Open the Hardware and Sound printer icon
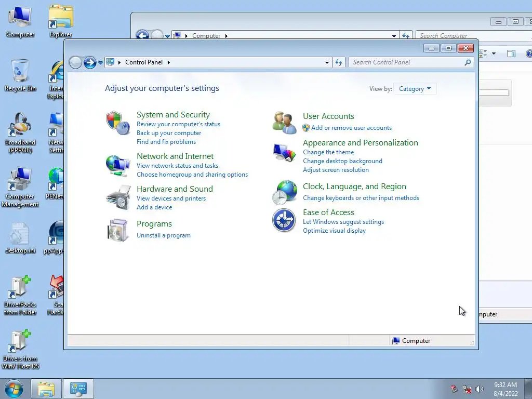The width and height of the screenshot is (532, 399). click(x=118, y=197)
